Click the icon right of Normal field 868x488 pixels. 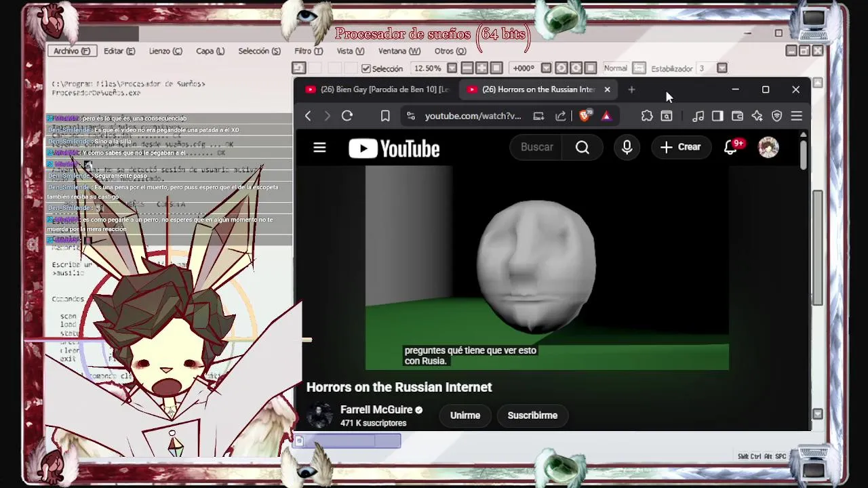point(638,68)
